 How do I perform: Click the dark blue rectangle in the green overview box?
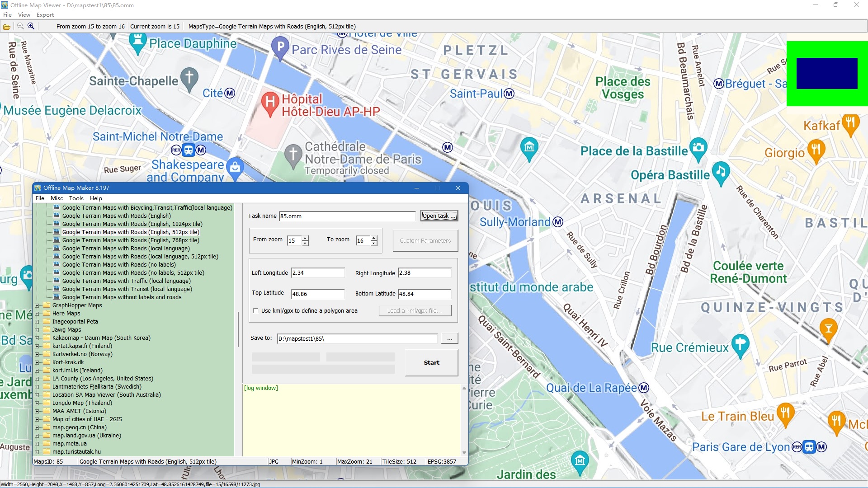point(827,73)
